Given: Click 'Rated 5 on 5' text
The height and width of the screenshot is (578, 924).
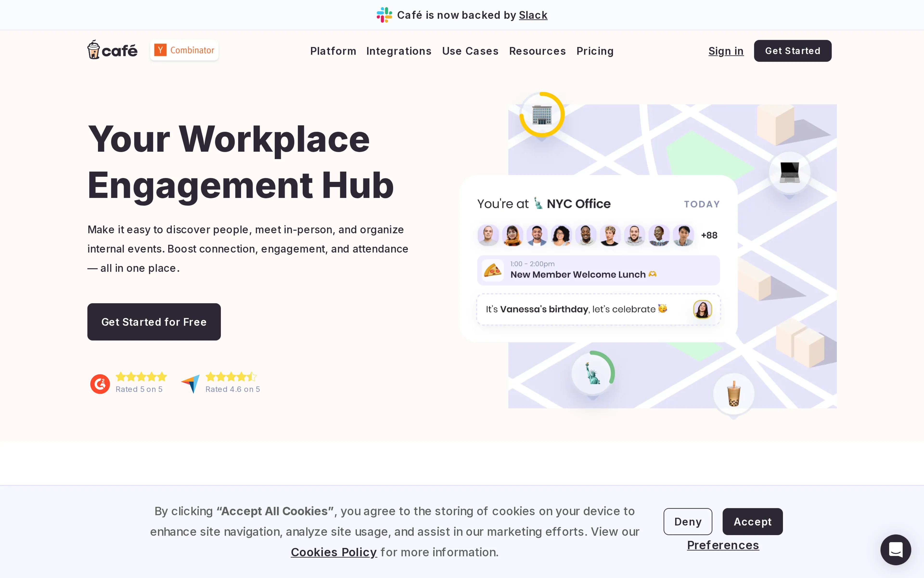Looking at the screenshot, I should click(139, 389).
